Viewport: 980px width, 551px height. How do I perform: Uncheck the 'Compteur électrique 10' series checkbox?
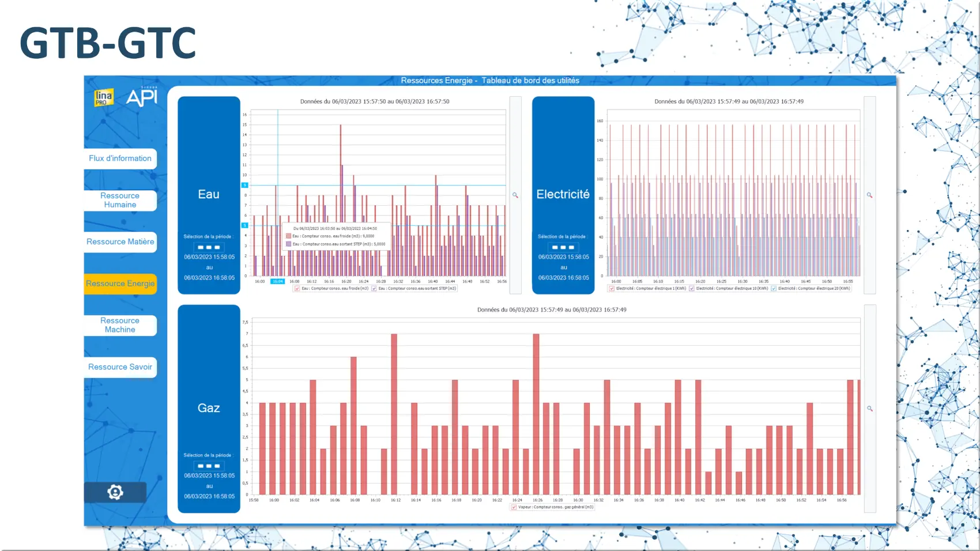tap(692, 289)
